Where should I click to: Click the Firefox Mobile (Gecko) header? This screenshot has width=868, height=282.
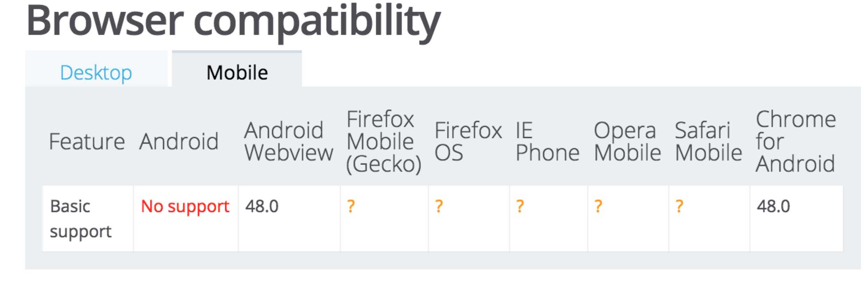[x=384, y=141]
